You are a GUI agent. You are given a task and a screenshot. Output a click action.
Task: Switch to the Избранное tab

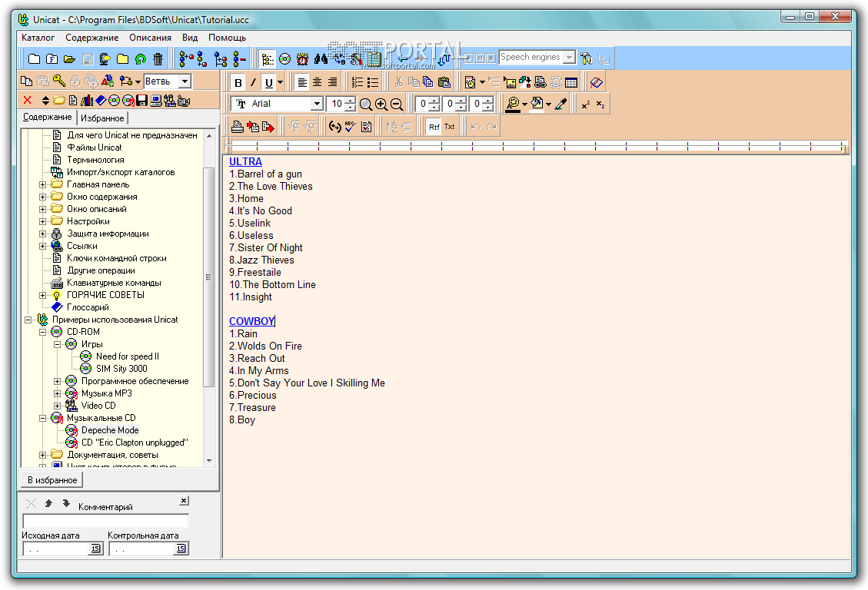[x=102, y=118]
